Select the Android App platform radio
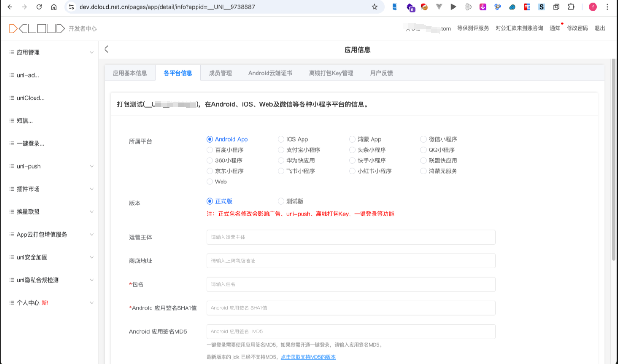 click(210, 139)
